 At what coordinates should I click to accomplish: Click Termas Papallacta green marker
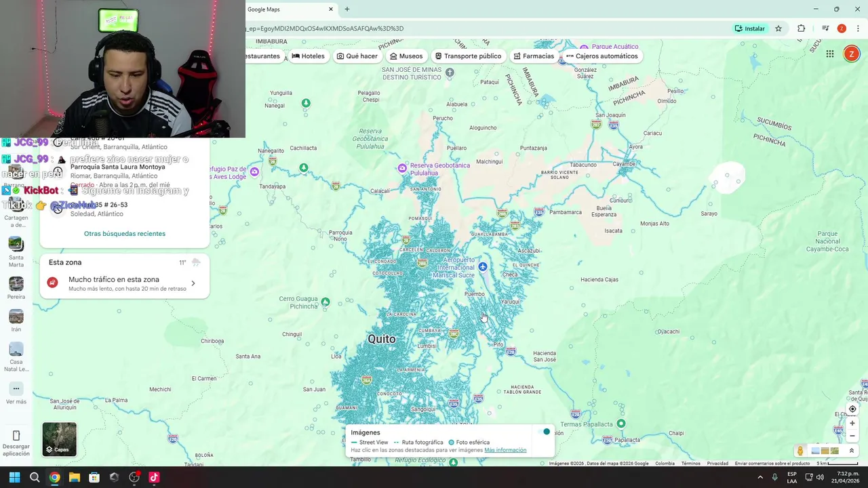[620, 424]
